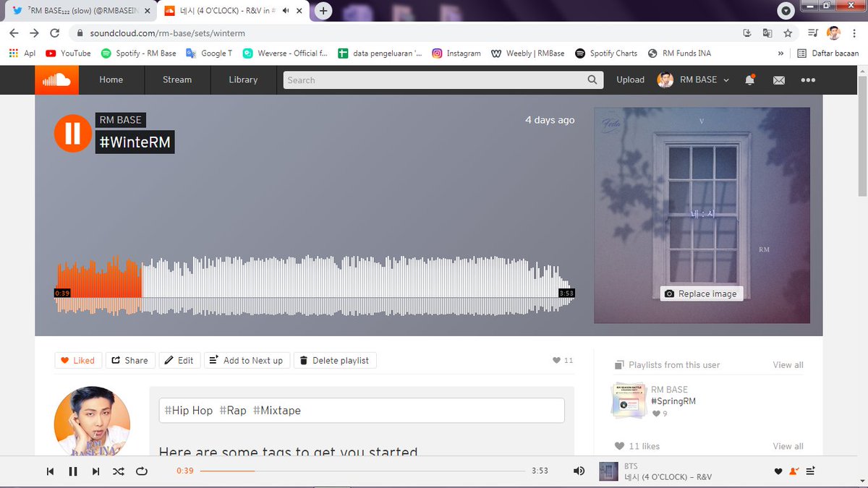
Task: Click the install app icon in address bar
Action: click(x=747, y=33)
